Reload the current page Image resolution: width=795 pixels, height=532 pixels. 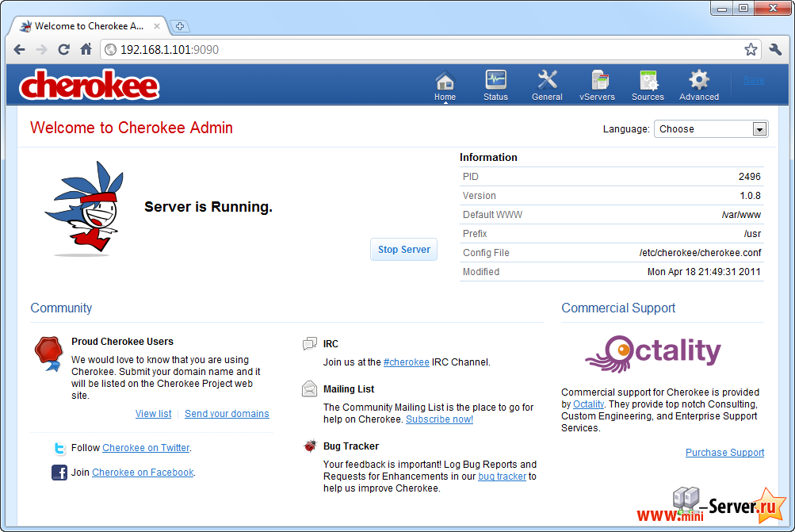[63, 50]
